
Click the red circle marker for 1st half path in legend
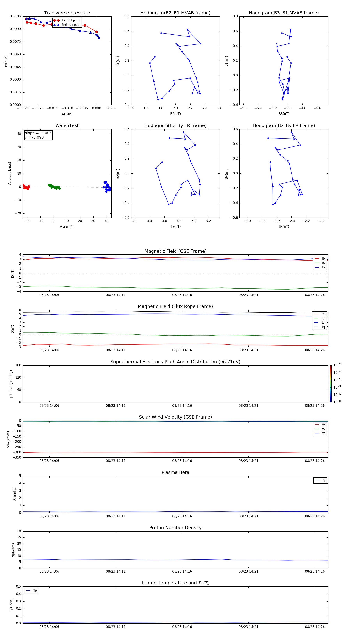coord(56,20)
